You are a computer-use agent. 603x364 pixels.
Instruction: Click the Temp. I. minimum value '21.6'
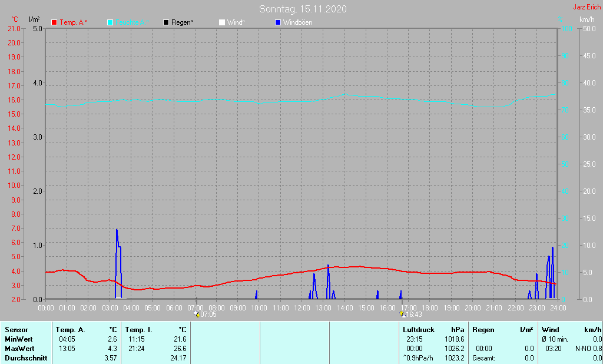pos(180,339)
